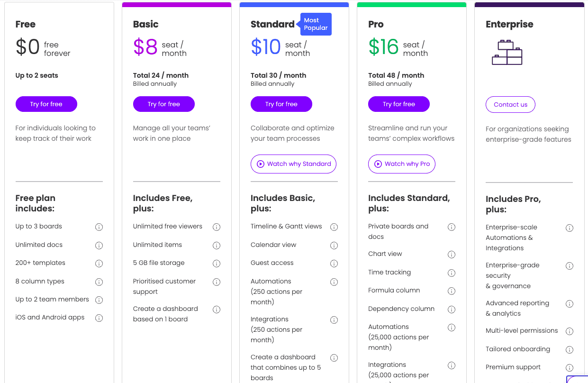
Task: Click the Most Popular badge on Standard
Action: [316, 24]
